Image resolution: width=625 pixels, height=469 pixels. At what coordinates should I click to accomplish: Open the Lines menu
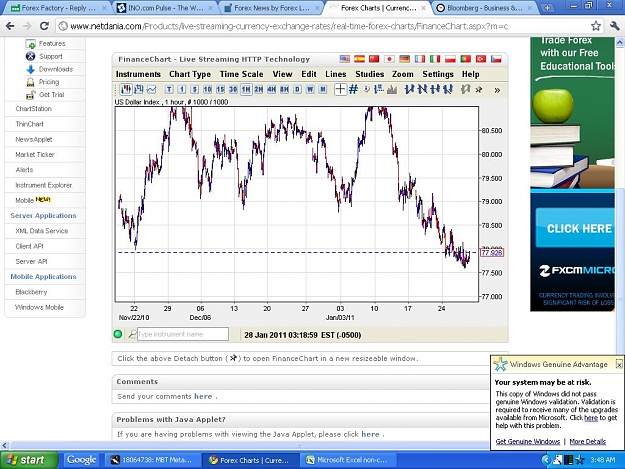(336, 74)
